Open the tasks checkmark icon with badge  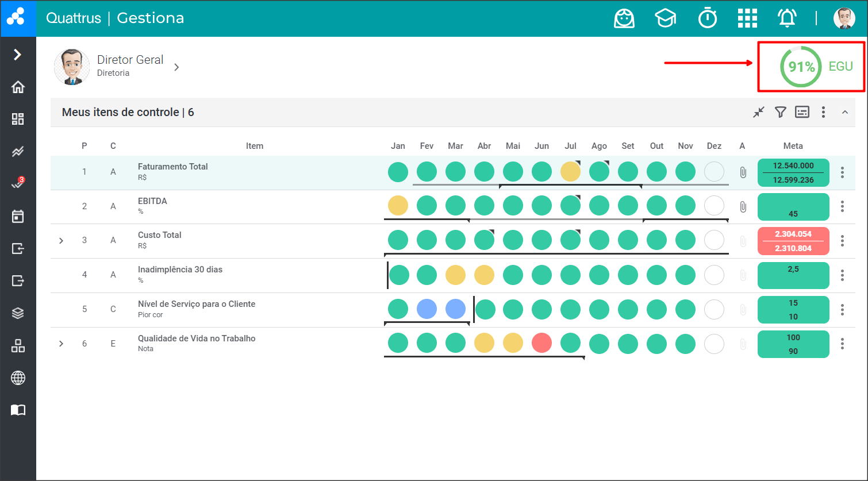(18, 184)
